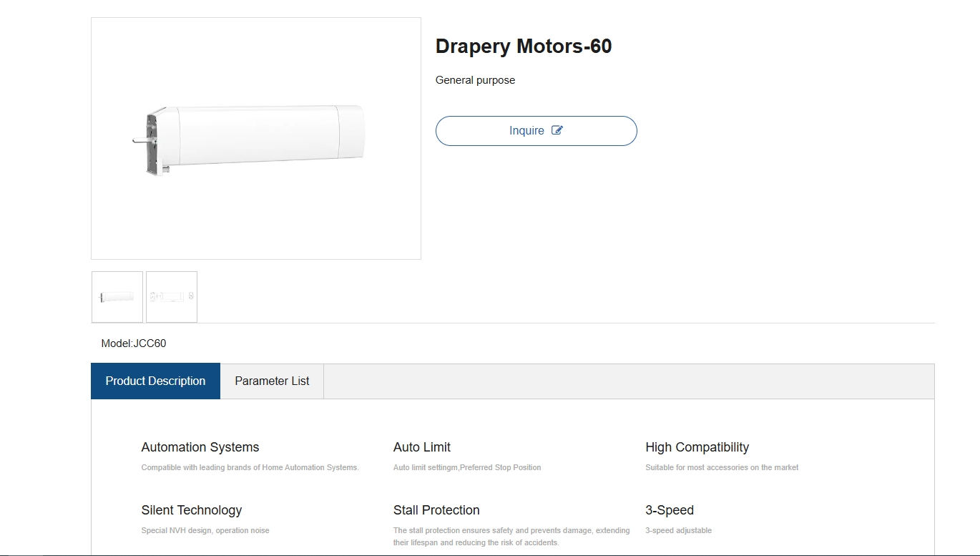Image resolution: width=980 pixels, height=556 pixels.
Task: Click the 3-Speed heading
Action: [670, 510]
